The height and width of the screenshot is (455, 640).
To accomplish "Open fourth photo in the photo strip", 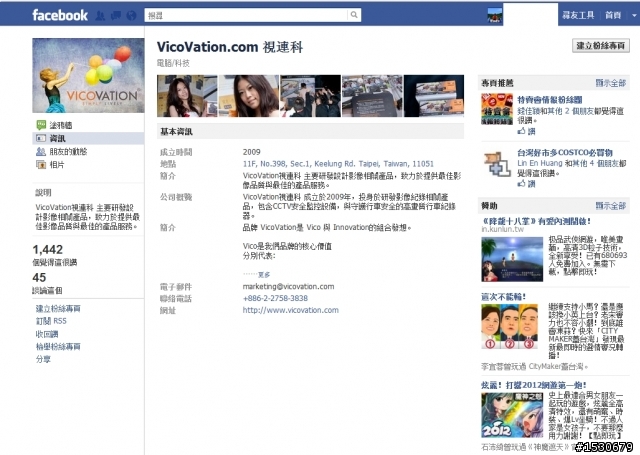I will click(x=372, y=96).
